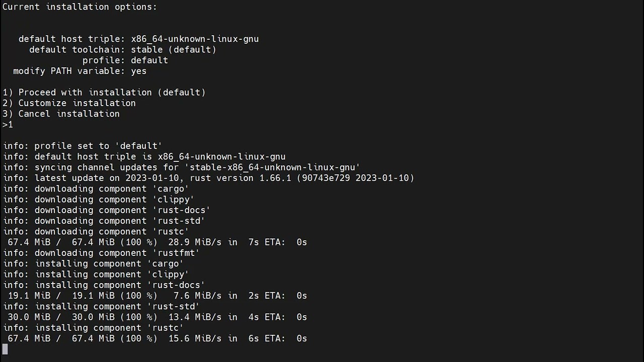Click the 'modify PATH variable: yes' line
Screen dimensions: 644x362
tap(79, 71)
